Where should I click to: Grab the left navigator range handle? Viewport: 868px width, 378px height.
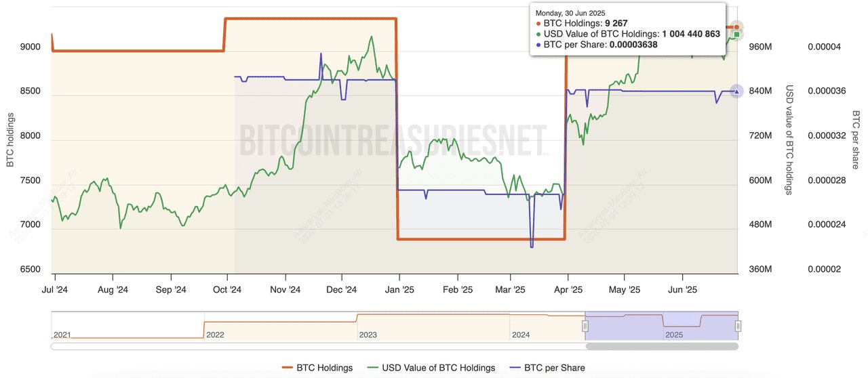pos(585,327)
